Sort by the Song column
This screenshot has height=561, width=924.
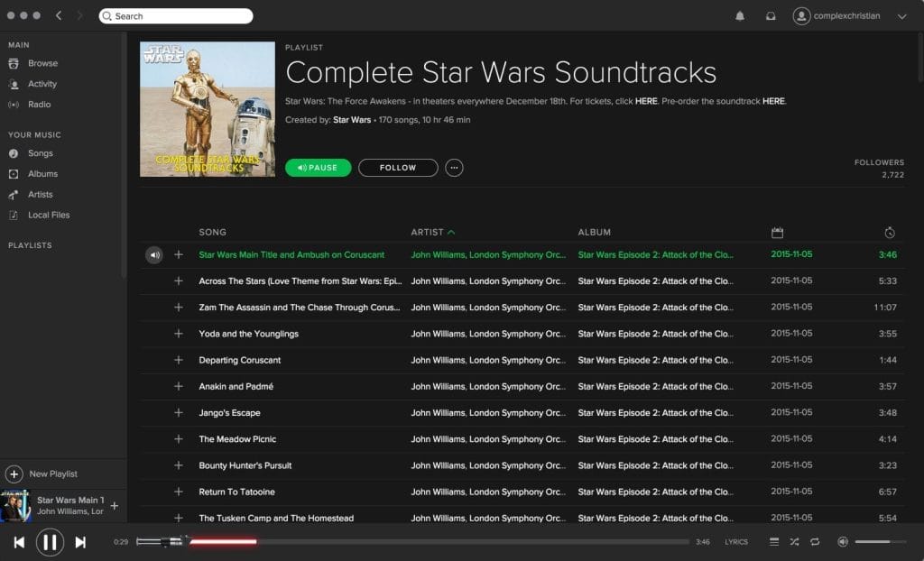coord(213,232)
